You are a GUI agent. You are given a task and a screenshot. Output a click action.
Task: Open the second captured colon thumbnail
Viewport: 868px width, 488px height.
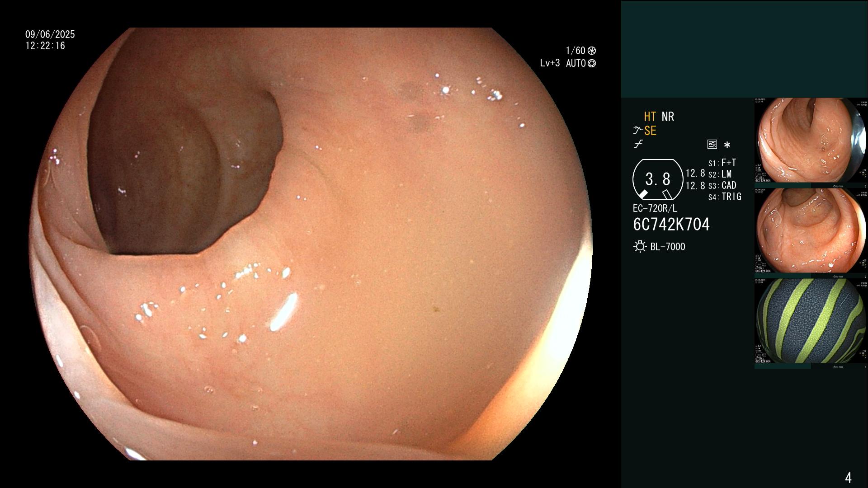coord(811,231)
